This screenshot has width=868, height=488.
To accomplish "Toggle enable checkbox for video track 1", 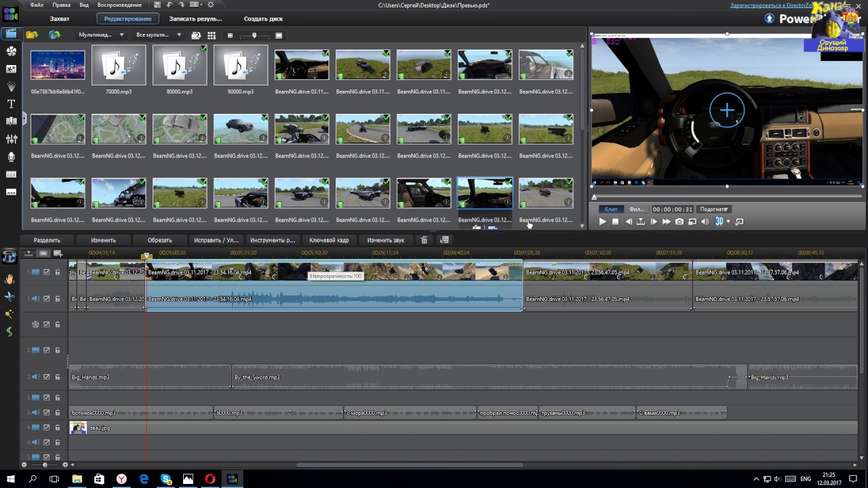I will click(47, 272).
